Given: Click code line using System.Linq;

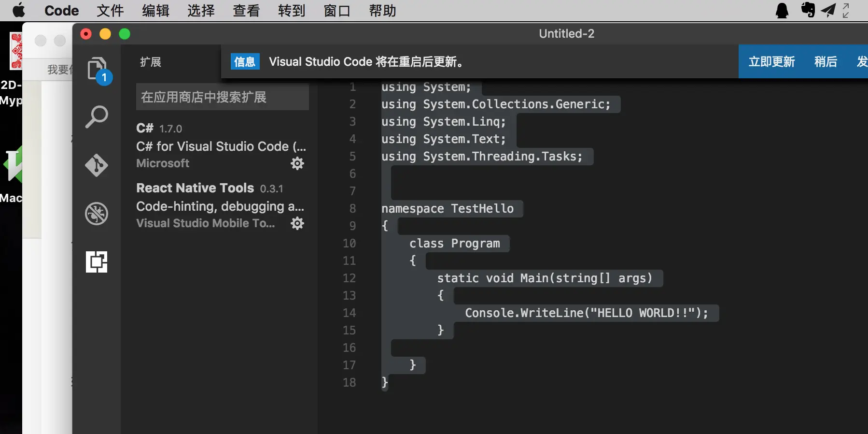Looking at the screenshot, I should click(x=444, y=122).
